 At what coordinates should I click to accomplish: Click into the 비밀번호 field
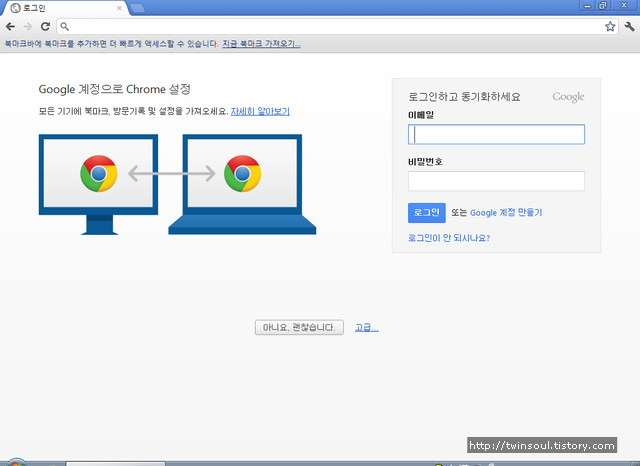[x=496, y=181]
